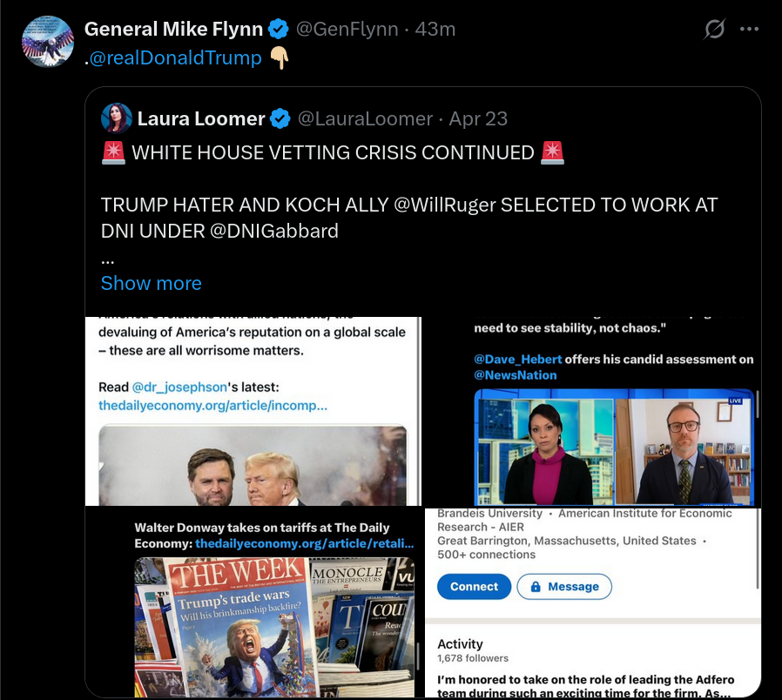The image size is (782, 700).
Task: Open General Mike Flynn's eagle profile avatar
Action: pyautogui.click(x=48, y=42)
